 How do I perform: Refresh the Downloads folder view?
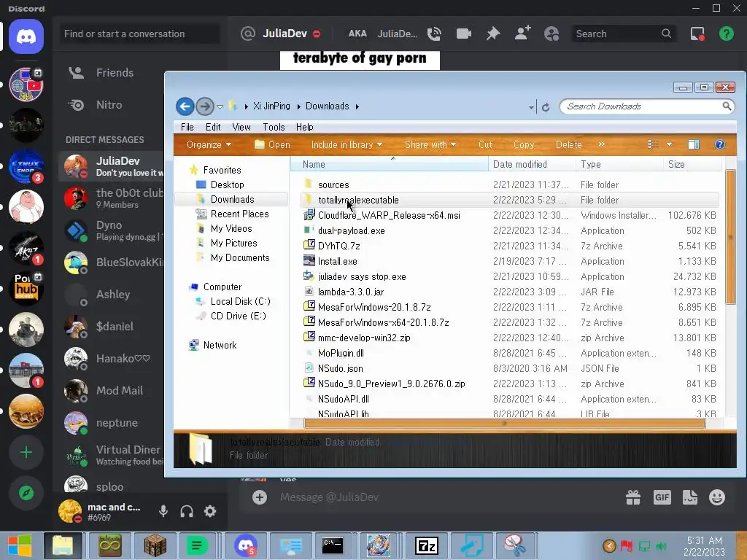coord(546,106)
